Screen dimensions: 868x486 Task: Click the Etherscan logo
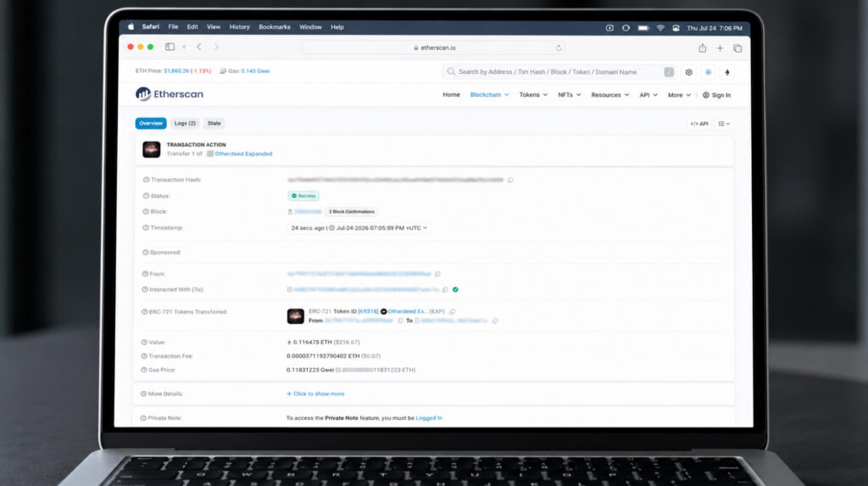pyautogui.click(x=170, y=94)
